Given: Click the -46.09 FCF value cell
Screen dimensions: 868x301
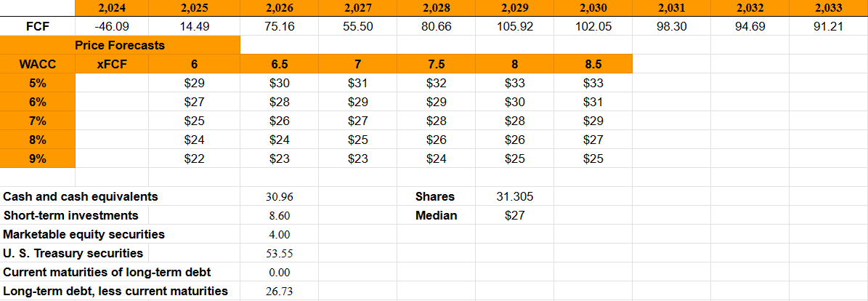Looking at the screenshot, I should coord(112,26).
